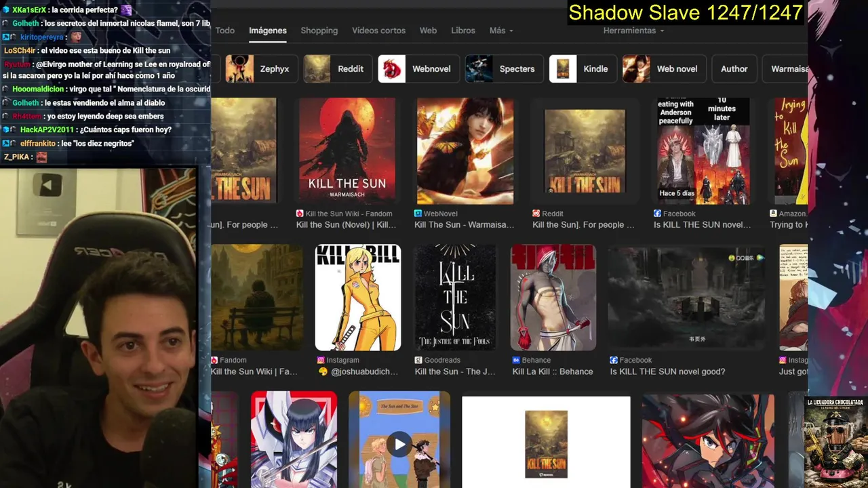This screenshot has width=868, height=488.
Task: Open the Libros tab
Action: (463, 30)
